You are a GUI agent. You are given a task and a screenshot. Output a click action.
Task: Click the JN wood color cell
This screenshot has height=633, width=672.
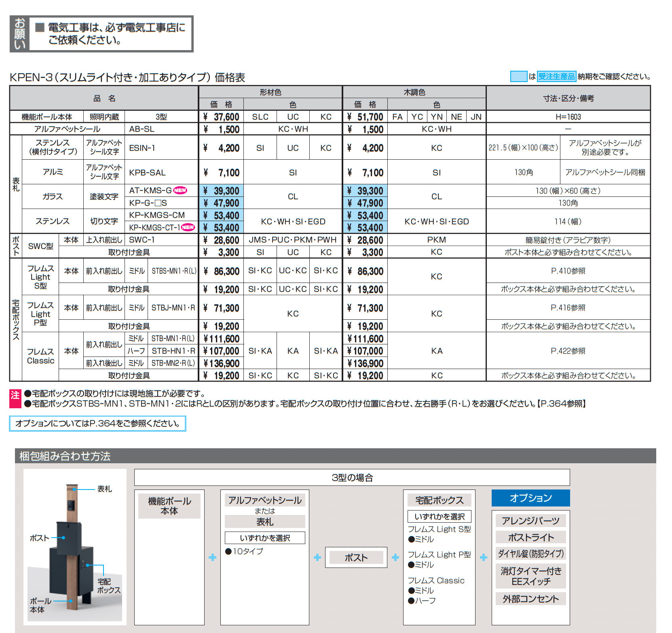476,117
